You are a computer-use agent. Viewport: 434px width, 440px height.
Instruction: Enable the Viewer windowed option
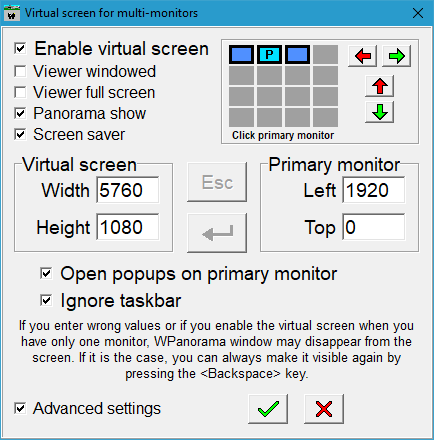(x=20, y=71)
